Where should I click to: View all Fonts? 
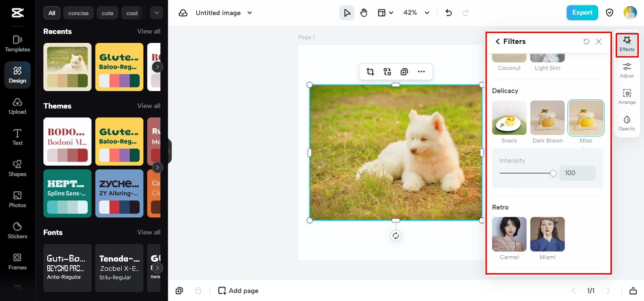(x=149, y=232)
